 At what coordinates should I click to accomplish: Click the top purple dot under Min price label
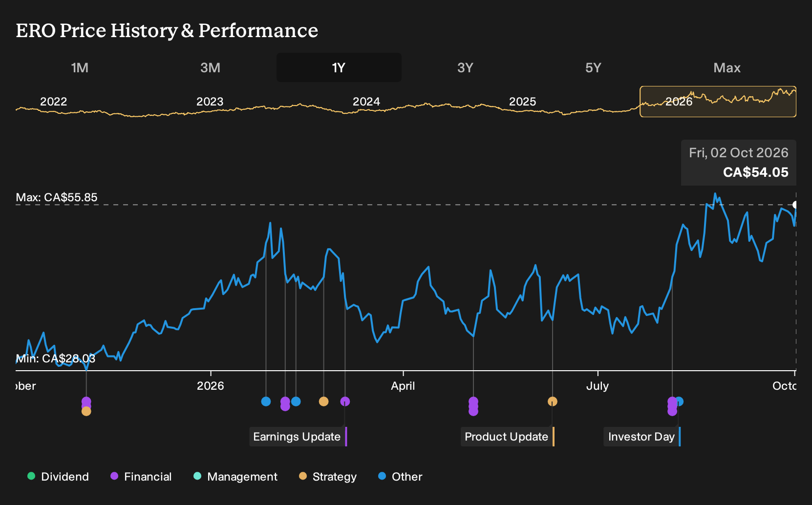coord(86,401)
